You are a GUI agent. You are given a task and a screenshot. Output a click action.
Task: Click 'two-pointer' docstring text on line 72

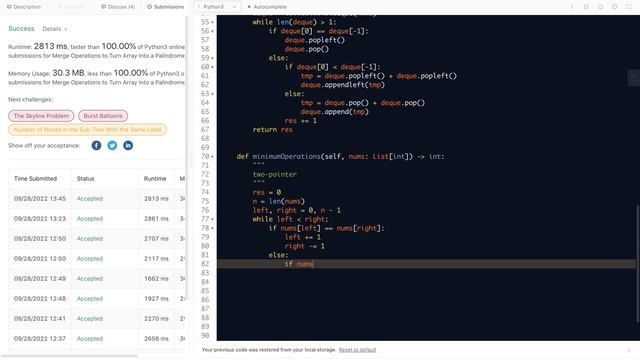click(x=275, y=175)
